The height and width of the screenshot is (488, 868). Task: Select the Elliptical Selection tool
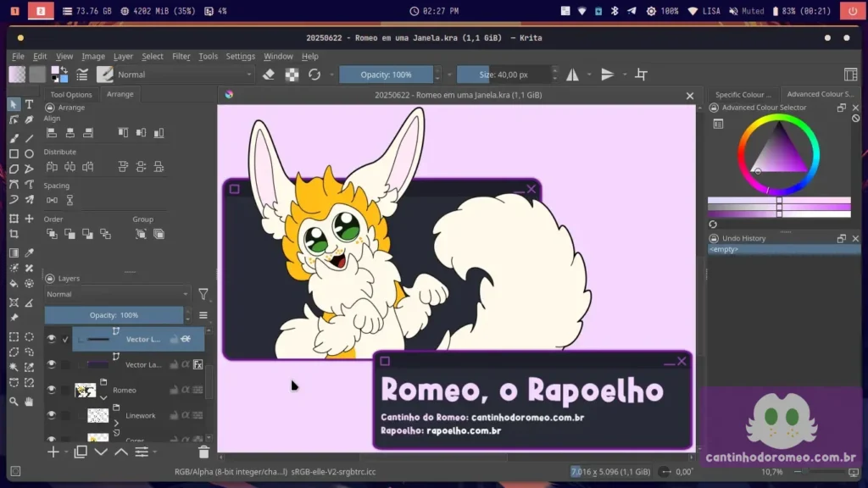click(x=30, y=336)
